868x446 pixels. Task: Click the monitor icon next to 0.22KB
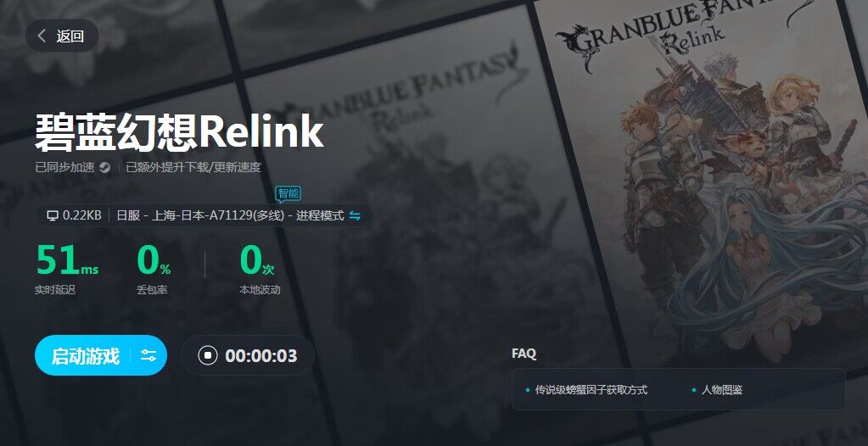pos(53,216)
